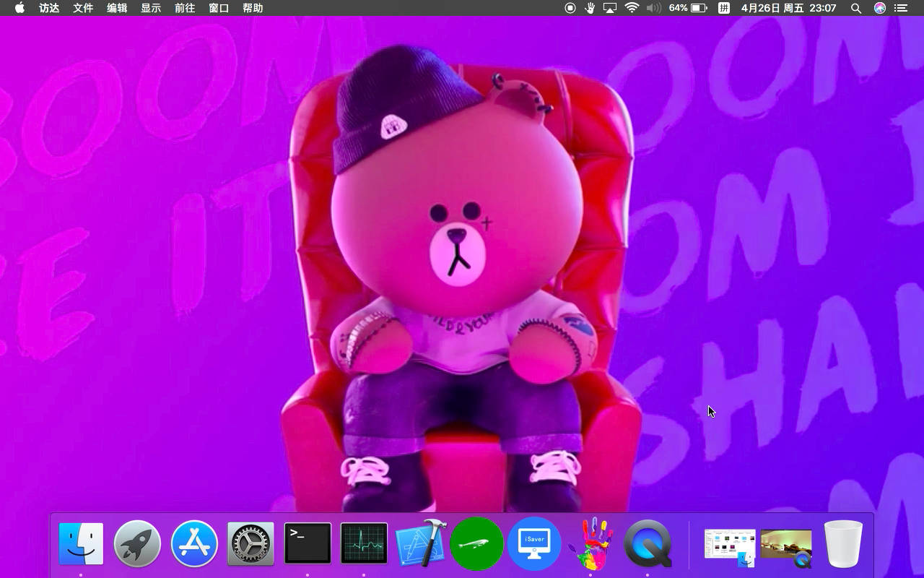Open Activity Monitor in Dock
This screenshot has width=924, height=578.
coord(364,543)
